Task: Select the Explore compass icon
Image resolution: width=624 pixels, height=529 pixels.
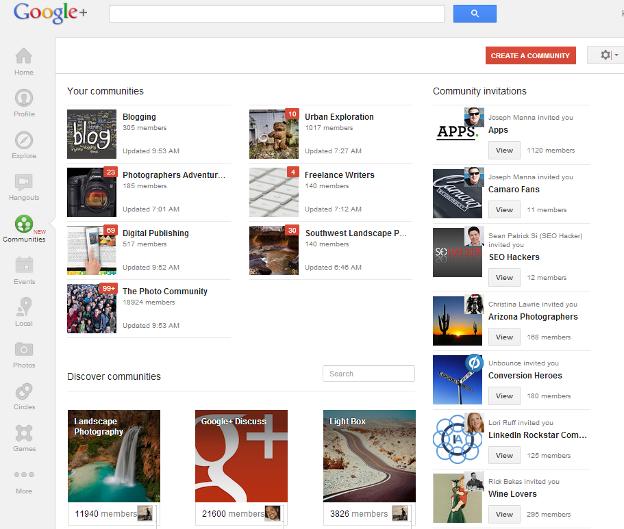Action: click(23, 141)
